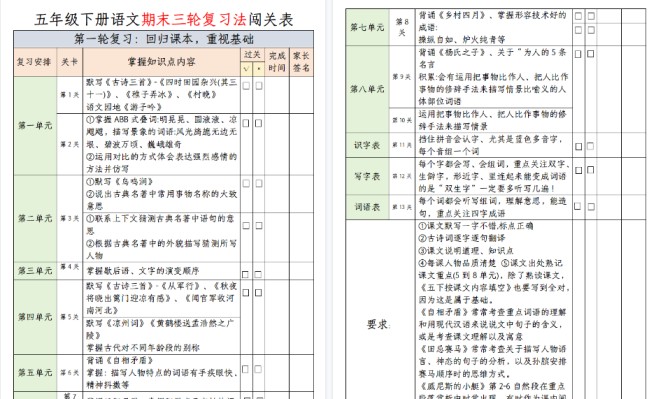Click the line 背诵《自相矛盾》
The image size is (656, 399).
point(120,361)
